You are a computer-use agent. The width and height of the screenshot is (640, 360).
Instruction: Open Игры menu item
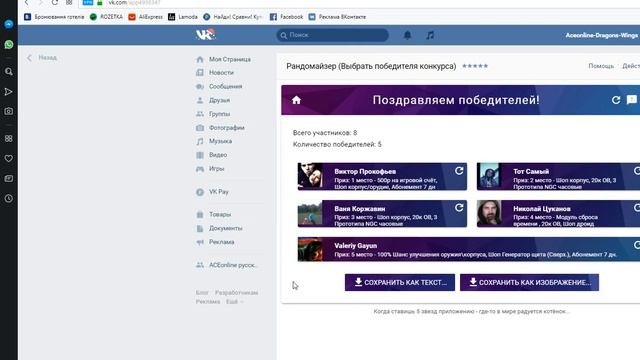pos(210,169)
